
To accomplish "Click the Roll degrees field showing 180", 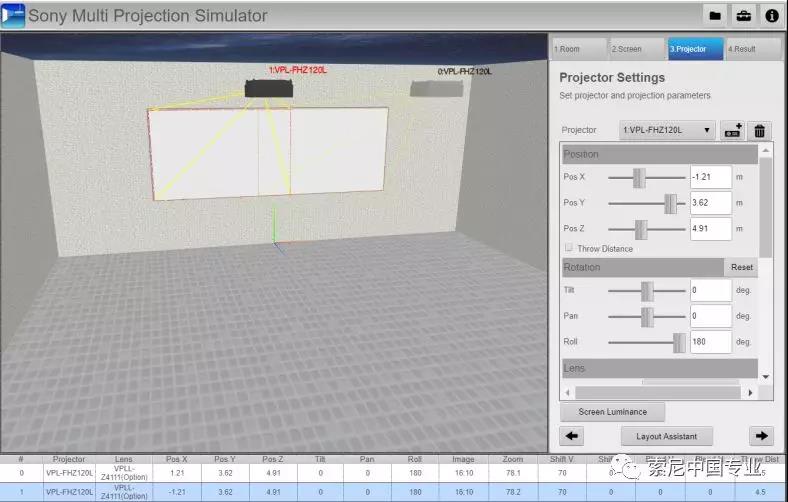I will [x=711, y=342].
